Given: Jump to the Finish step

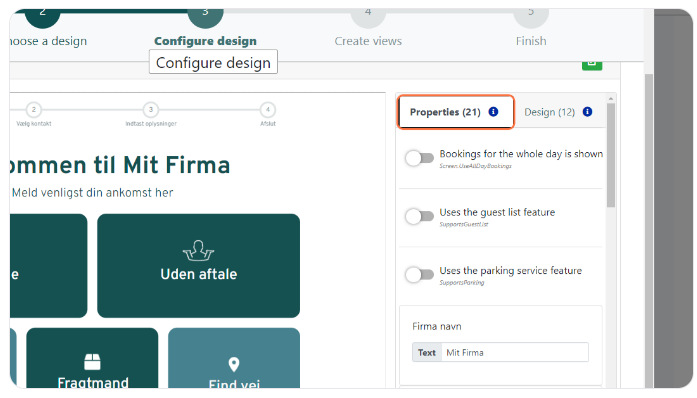Looking at the screenshot, I should 531,27.
